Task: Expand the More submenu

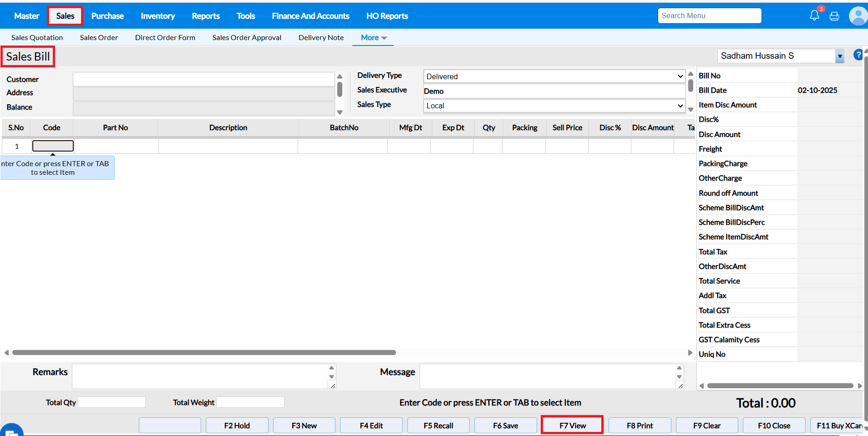Action: (373, 38)
